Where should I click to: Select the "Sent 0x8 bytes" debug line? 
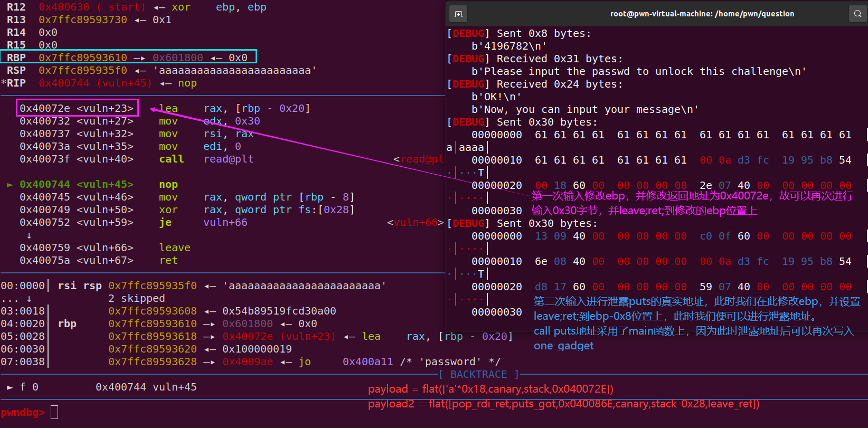click(x=519, y=33)
